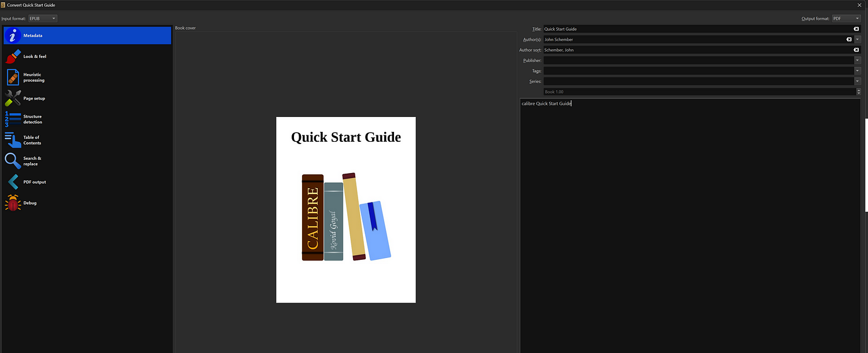Open Structure detection numbered-list icon

click(x=13, y=119)
